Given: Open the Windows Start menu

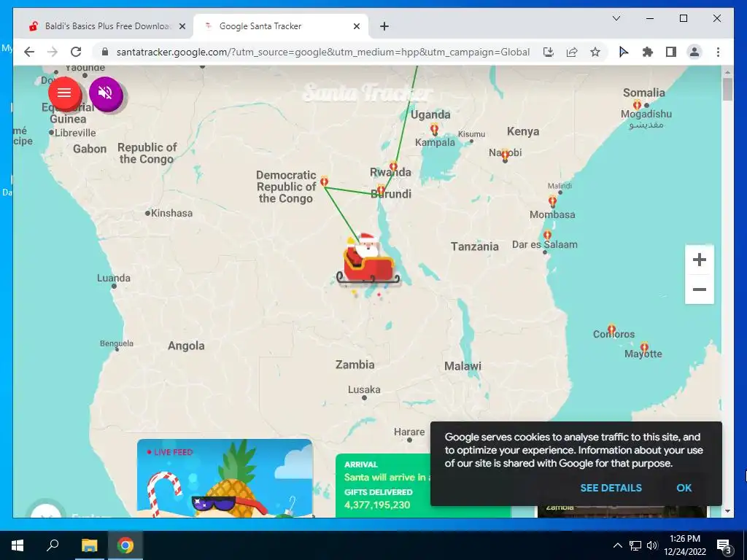Looking at the screenshot, I should point(18,545).
